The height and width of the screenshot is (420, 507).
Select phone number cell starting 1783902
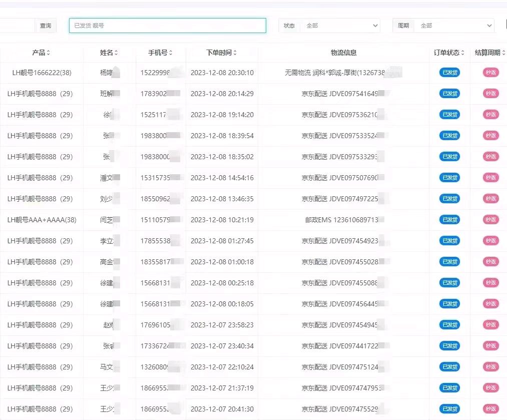coord(160,94)
